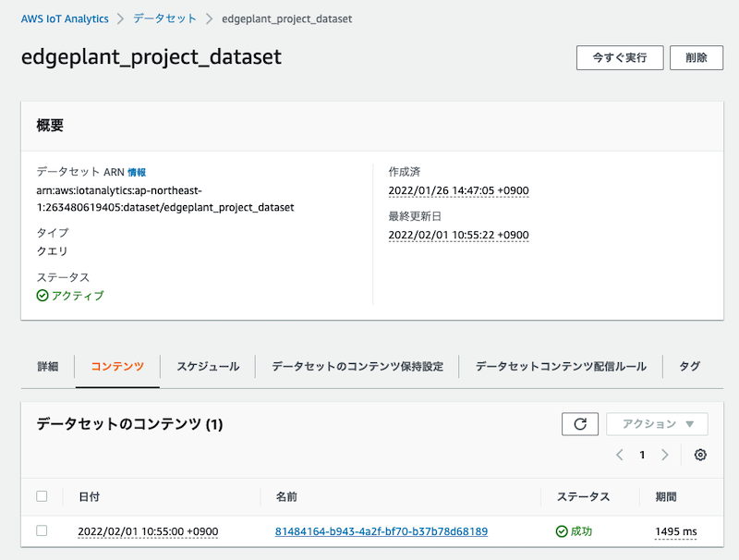Click the 成功 status in the row

click(x=574, y=531)
